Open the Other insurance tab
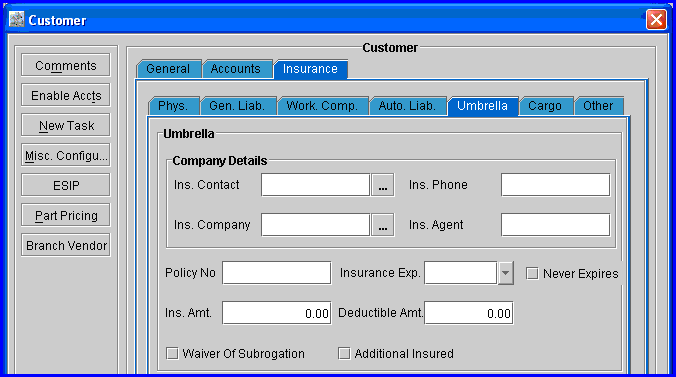 coord(598,106)
